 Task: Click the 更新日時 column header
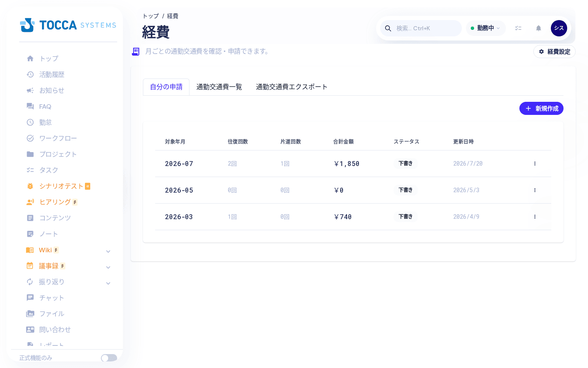click(463, 141)
